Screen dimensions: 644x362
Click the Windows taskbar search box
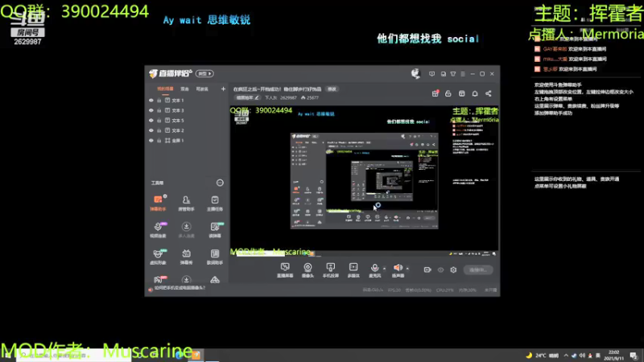74,356
